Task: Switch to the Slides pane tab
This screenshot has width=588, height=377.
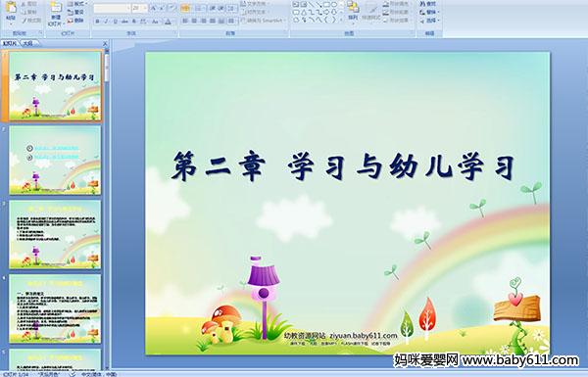Action: pyautogui.click(x=10, y=43)
